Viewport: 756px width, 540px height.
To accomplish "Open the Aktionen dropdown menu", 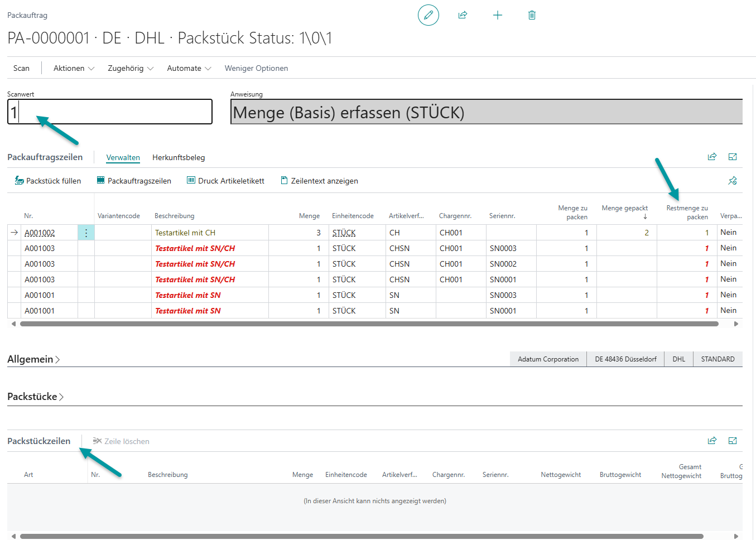I will [x=74, y=68].
